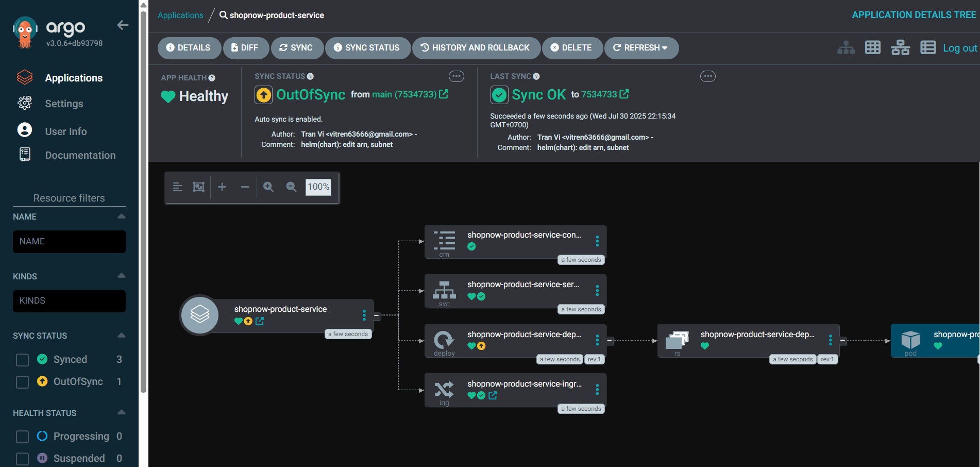Collapse the sidebar with back arrow

coord(123,25)
